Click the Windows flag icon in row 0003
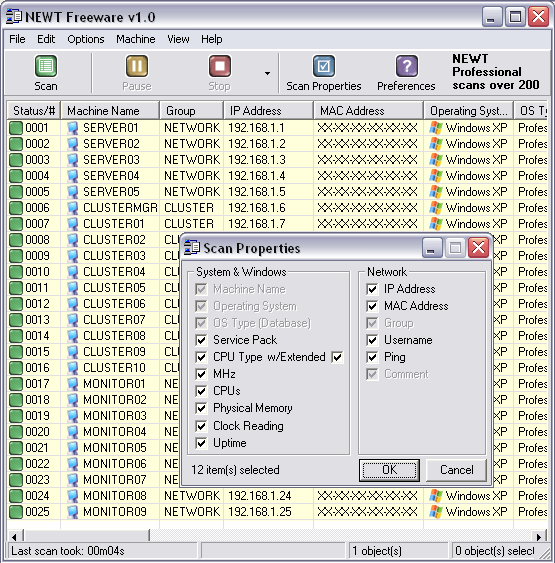The width and height of the screenshot is (555, 563). tap(436, 160)
